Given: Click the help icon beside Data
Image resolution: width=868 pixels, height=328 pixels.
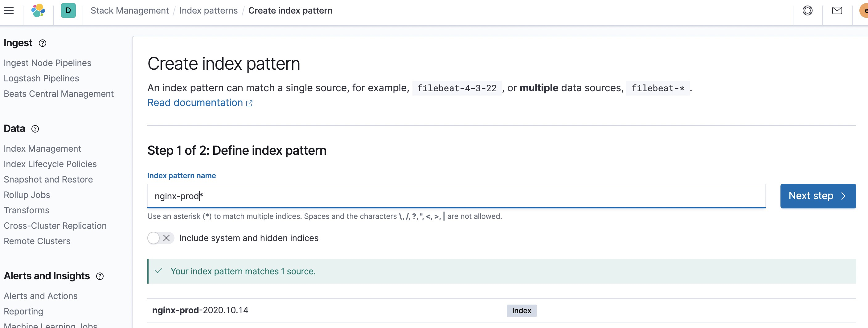Looking at the screenshot, I should pyautogui.click(x=35, y=129).
